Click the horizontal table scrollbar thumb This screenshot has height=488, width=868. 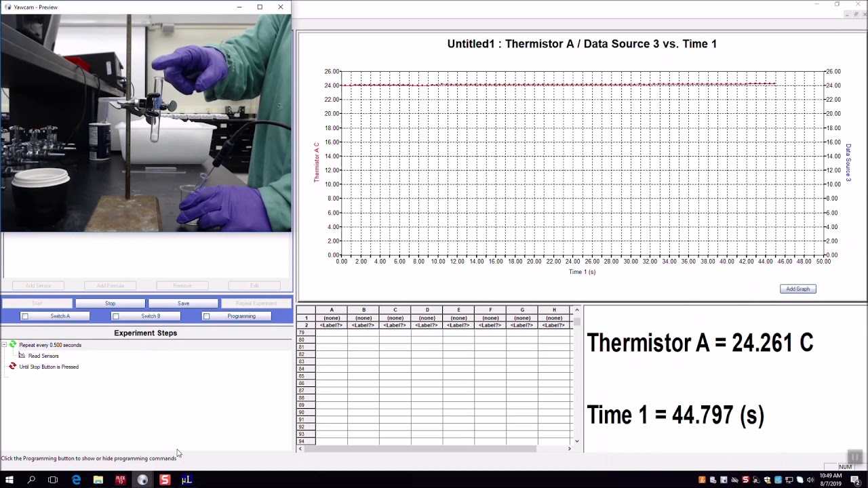(x=420, y=449)
